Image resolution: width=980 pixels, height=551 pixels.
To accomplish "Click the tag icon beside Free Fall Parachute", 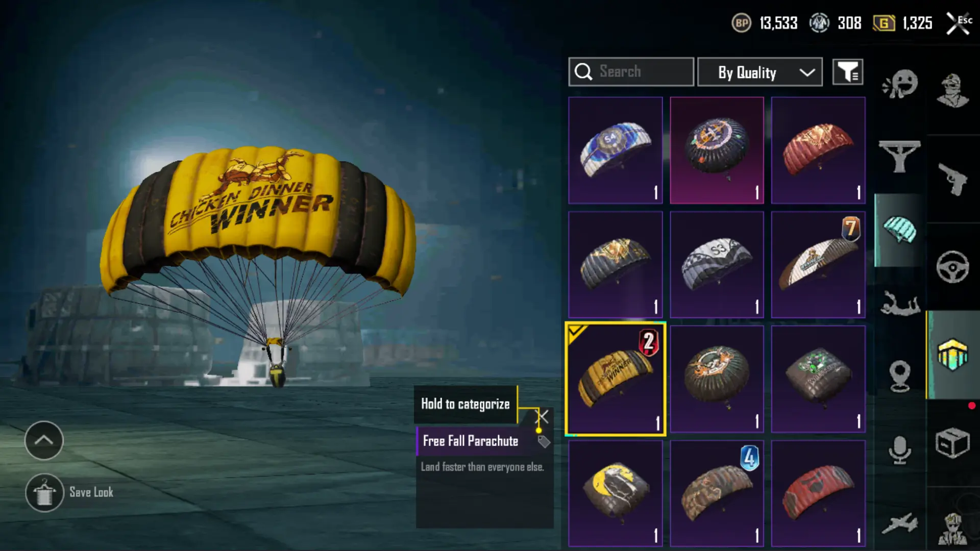I will tap(544, 441).
